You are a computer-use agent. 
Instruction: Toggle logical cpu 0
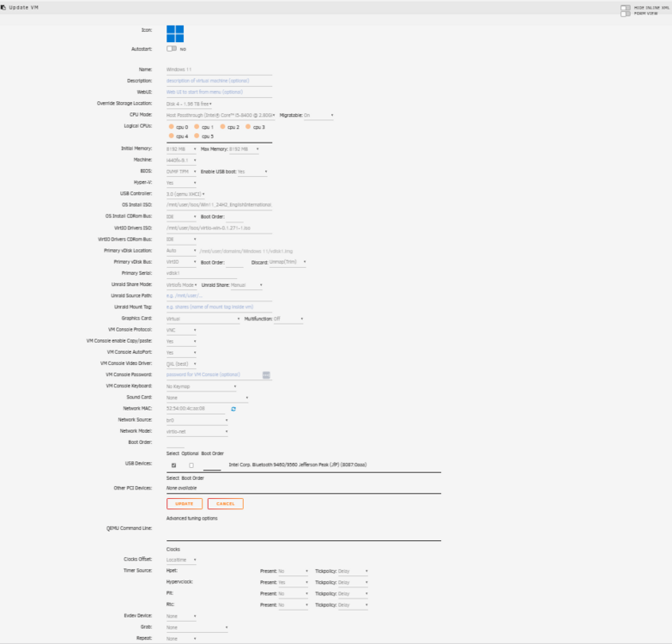[x=171, y=126]
